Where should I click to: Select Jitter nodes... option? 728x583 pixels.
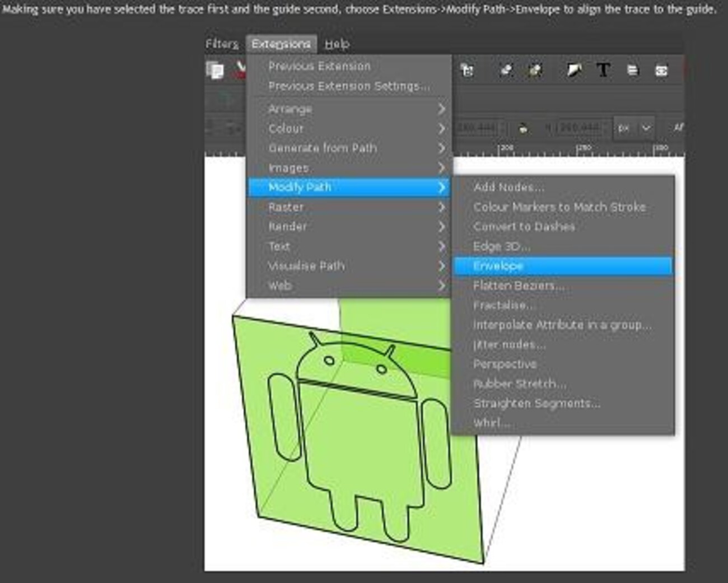(563, 344)
